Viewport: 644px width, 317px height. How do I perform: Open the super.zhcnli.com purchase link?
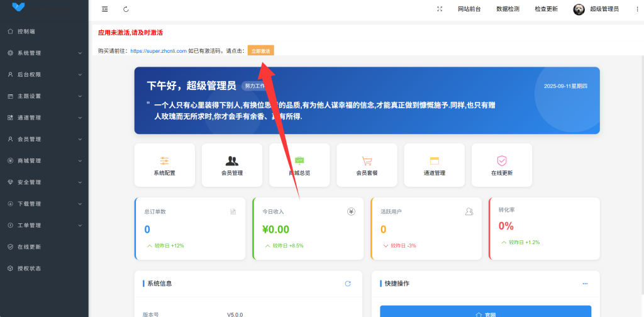[158, 51]
